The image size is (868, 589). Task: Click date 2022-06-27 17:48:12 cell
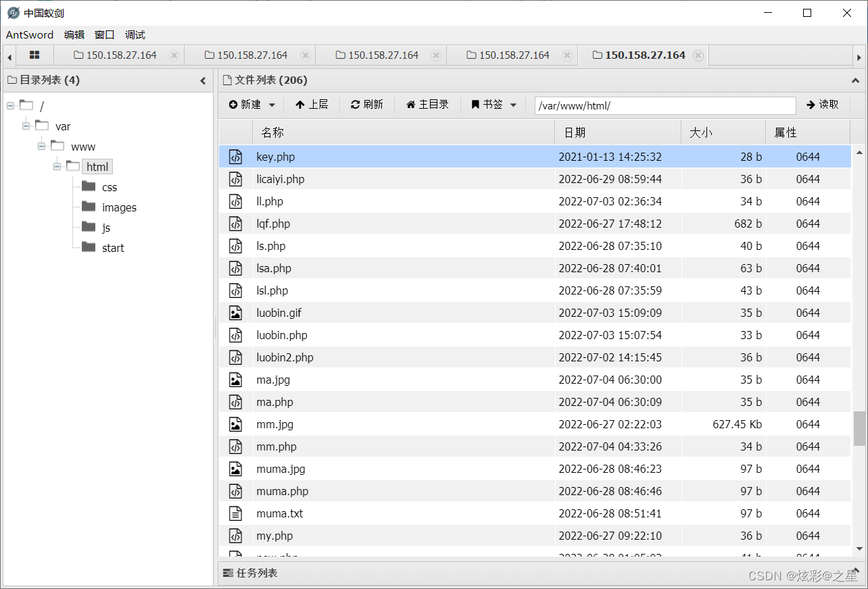(610, 224)
